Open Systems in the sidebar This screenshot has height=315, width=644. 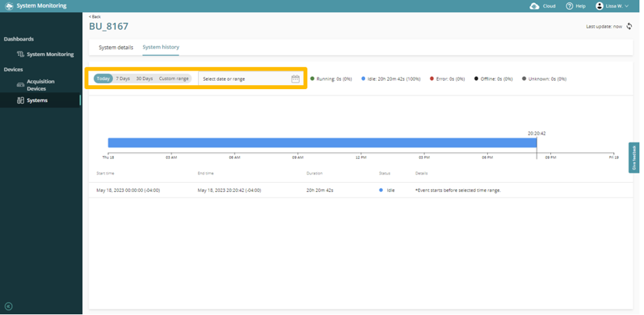tap(37, 101)
